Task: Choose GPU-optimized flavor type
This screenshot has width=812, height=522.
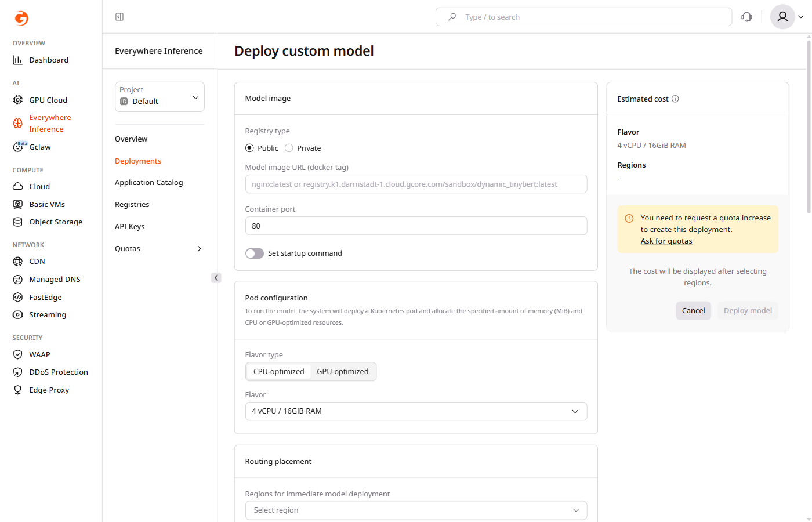Action: (343, 372)
